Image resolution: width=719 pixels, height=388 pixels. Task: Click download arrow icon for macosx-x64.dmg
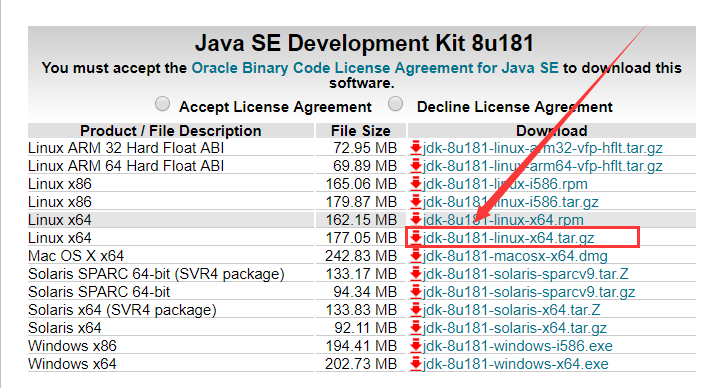(416, 255)
